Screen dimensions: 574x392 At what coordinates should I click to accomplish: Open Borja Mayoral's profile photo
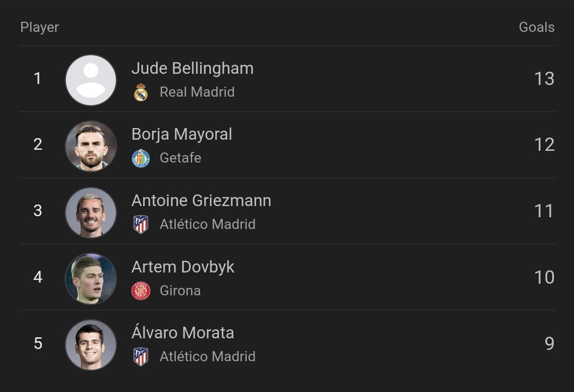pos(91,146)
